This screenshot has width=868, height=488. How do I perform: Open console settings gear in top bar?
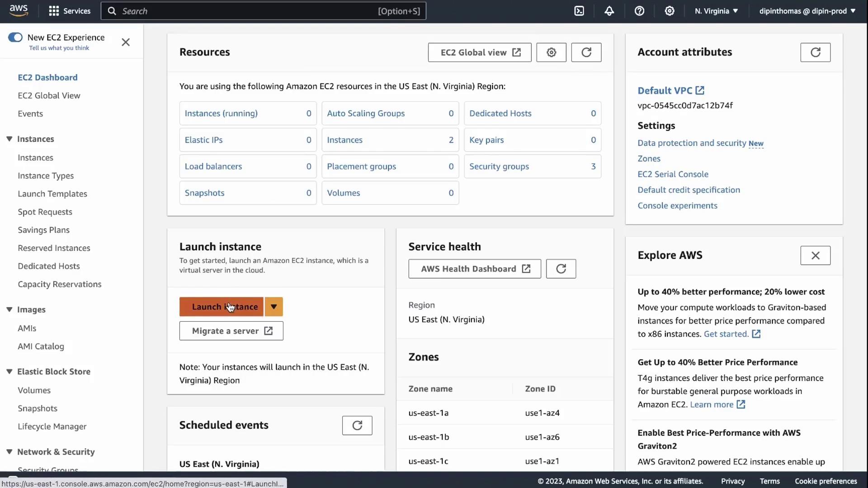coord(670,11)
